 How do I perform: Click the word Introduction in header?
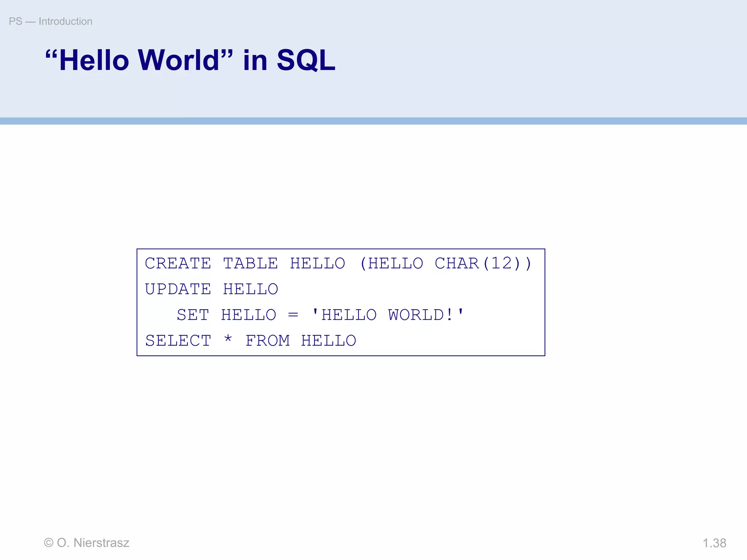[x=65, y=22]
